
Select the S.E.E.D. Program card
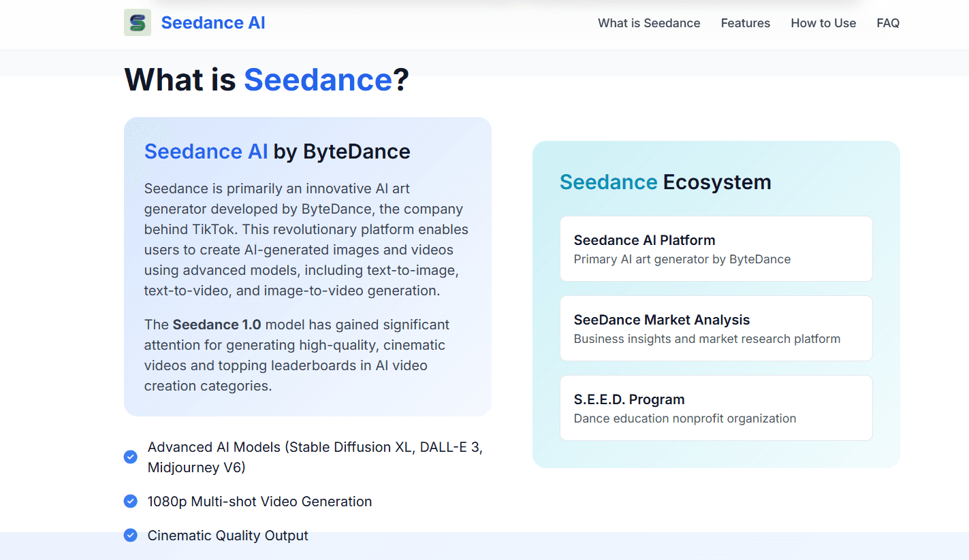(x=716, y=408)
